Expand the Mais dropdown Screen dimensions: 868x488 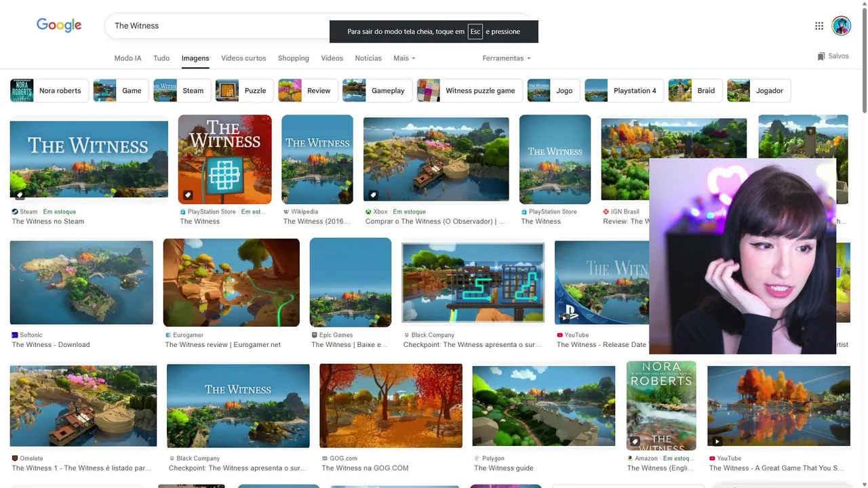click(x=404, y=58)
